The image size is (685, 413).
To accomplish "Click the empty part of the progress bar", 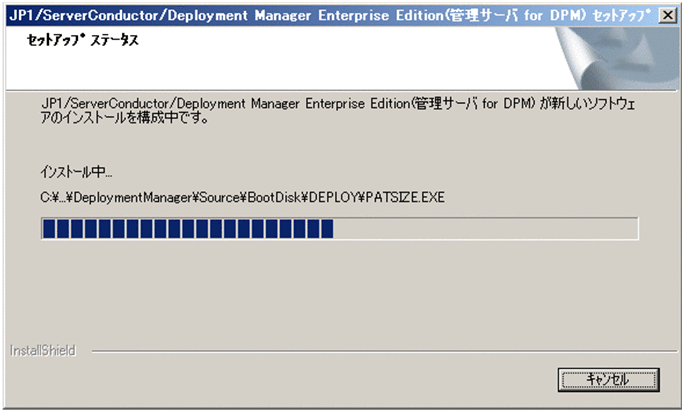I will [485, 229].
